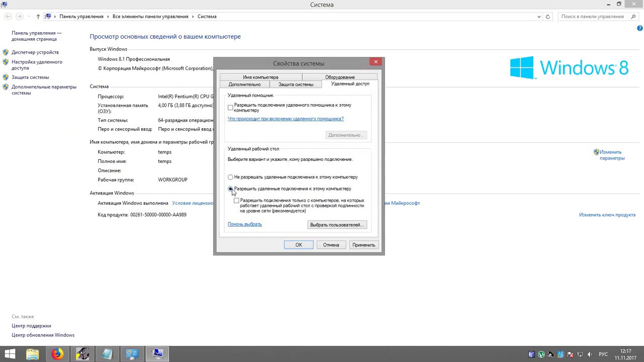Open Центр обновления Windows link
644x362 pixels.
[43, 335]
